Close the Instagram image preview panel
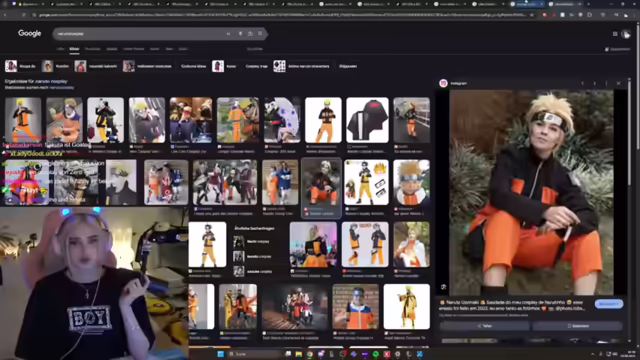 pyautogui.click(x=618, y=83)
